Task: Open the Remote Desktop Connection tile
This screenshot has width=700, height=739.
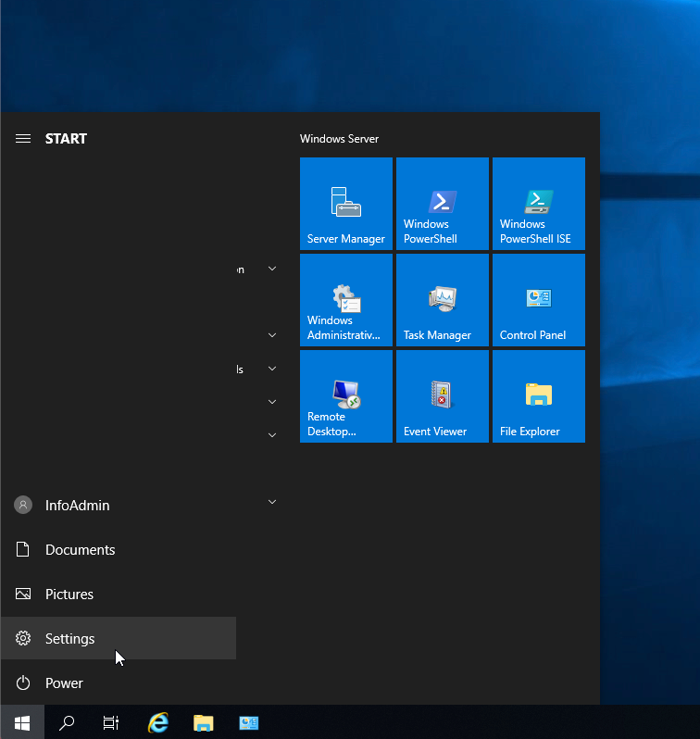Action: (x=346, y=396)
